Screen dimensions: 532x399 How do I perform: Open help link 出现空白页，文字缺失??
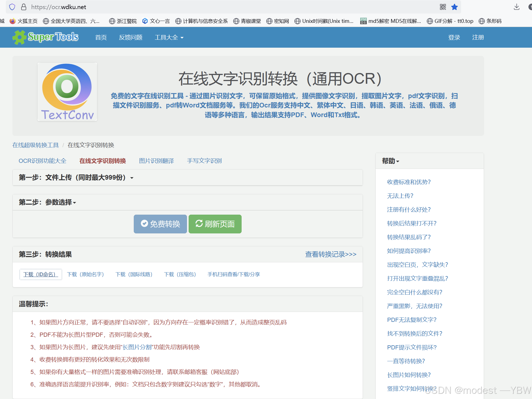pos(418,265)
